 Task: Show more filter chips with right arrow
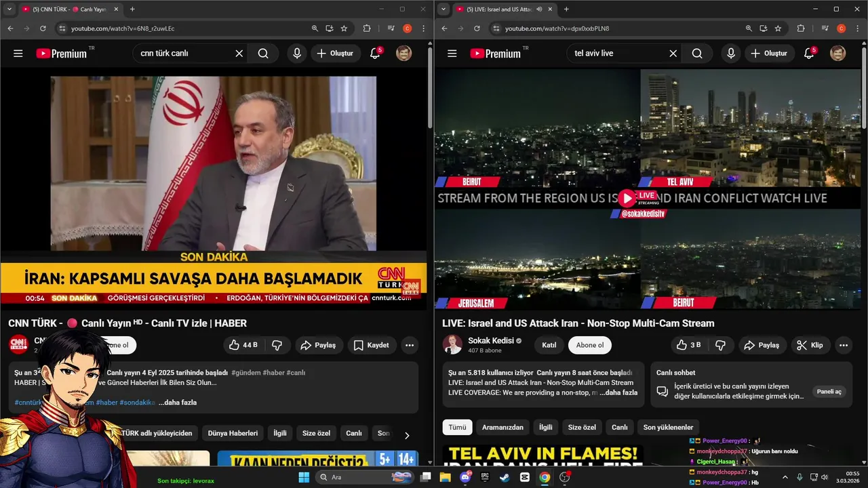pos(407,435)
